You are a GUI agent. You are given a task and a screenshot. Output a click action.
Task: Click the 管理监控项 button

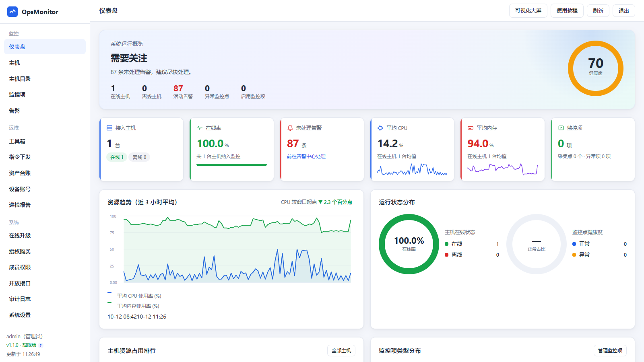point(610,351)
